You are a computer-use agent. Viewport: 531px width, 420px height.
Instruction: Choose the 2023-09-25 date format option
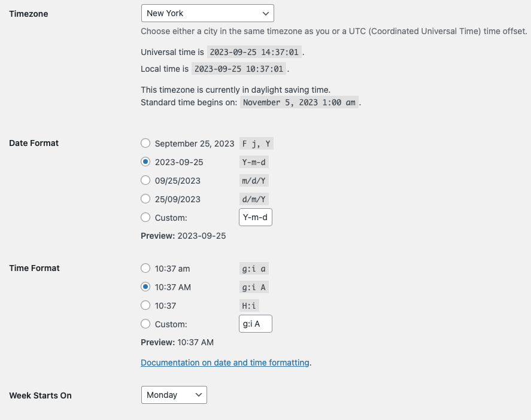[x=145, y=162]
